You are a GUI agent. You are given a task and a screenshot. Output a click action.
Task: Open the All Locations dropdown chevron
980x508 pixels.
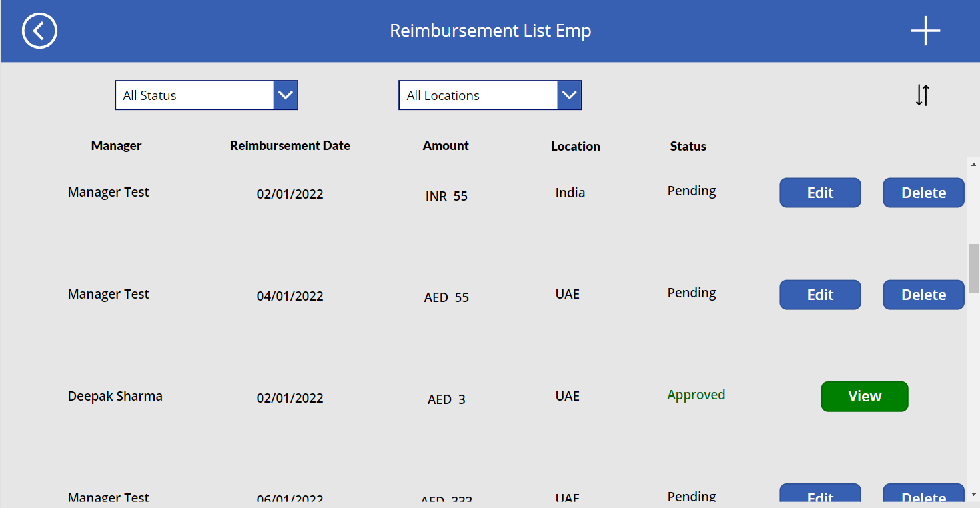[569, 95]
